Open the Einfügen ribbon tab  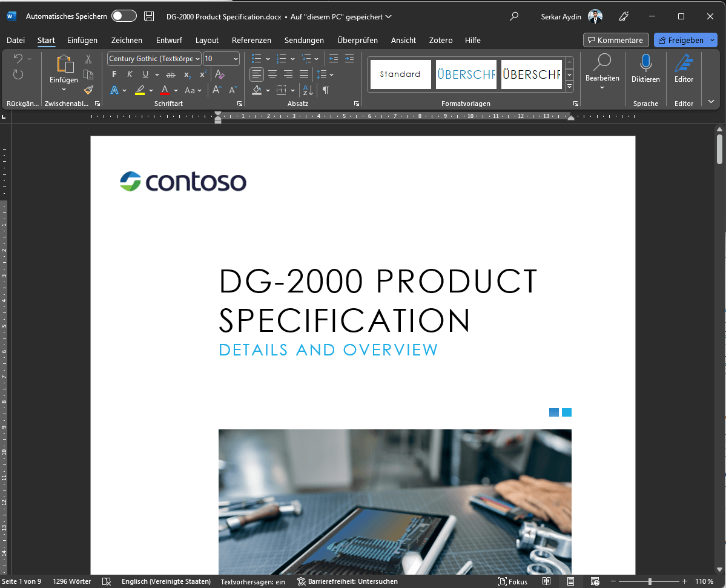point(82,40)
